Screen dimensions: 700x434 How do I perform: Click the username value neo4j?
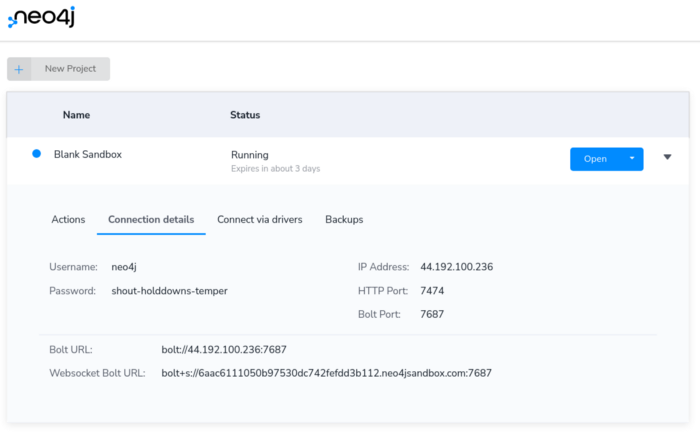click(x=124, y=267)
